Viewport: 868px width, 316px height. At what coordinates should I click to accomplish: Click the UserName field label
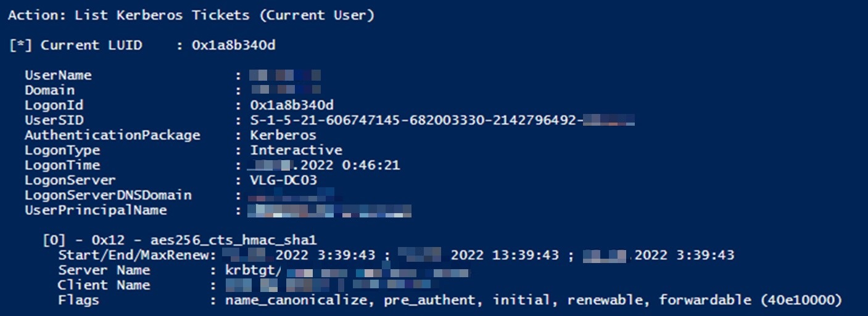(58, 75)
